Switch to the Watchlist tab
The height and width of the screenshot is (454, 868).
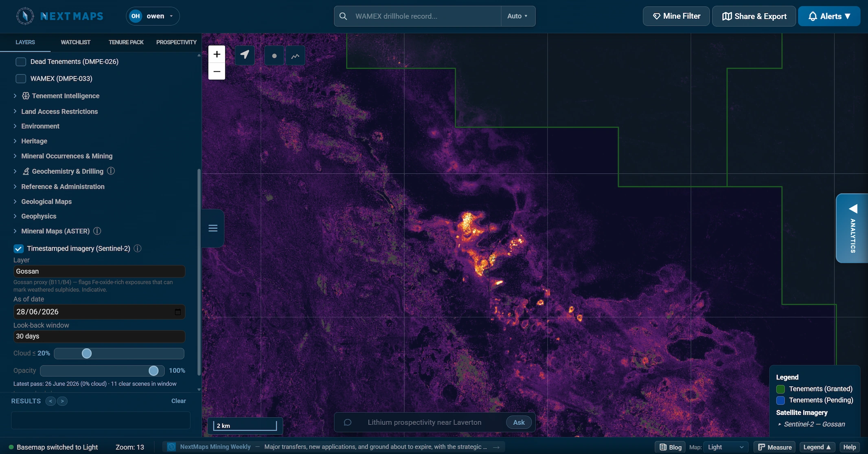point(76,42)
